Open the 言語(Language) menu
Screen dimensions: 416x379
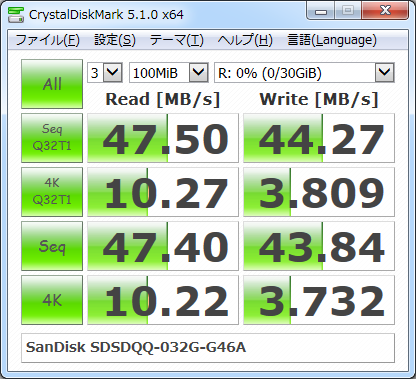tap(332, 40)
